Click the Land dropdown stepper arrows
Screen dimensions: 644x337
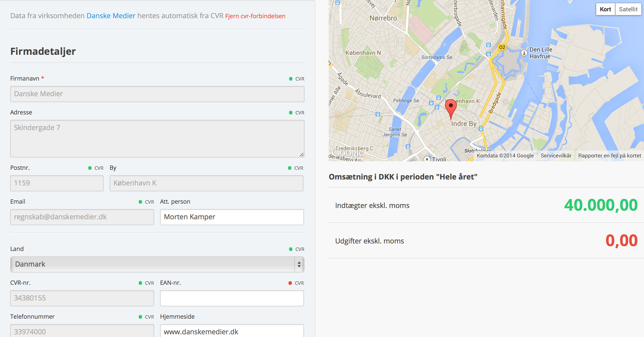point(299,264)
